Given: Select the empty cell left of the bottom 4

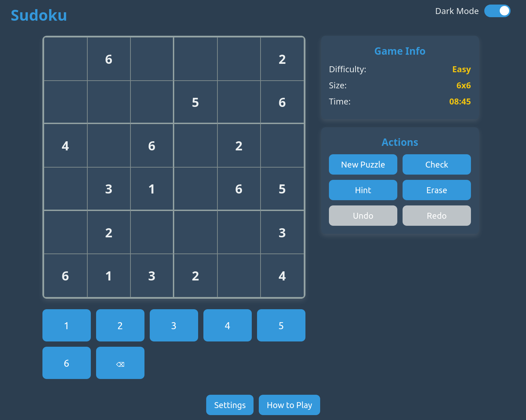Looking at the screenshot, I should [x=239, y=276].
